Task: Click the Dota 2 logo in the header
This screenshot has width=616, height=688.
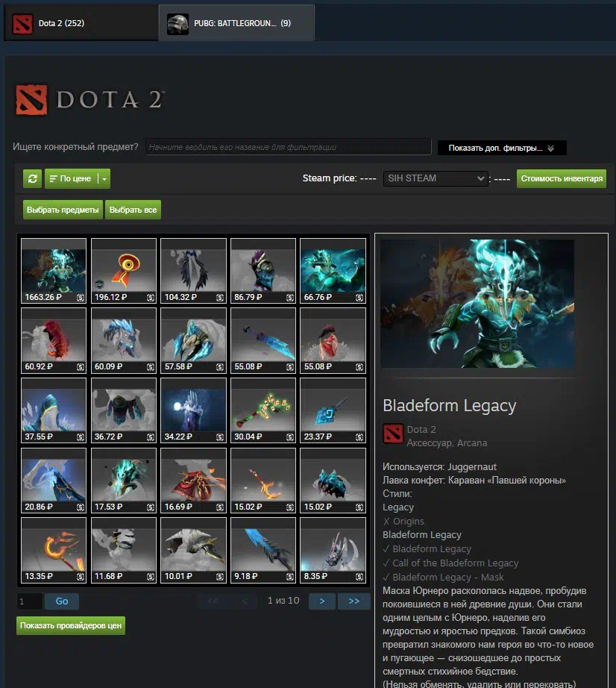Action: pyautogui.click(x=89, y=100)
